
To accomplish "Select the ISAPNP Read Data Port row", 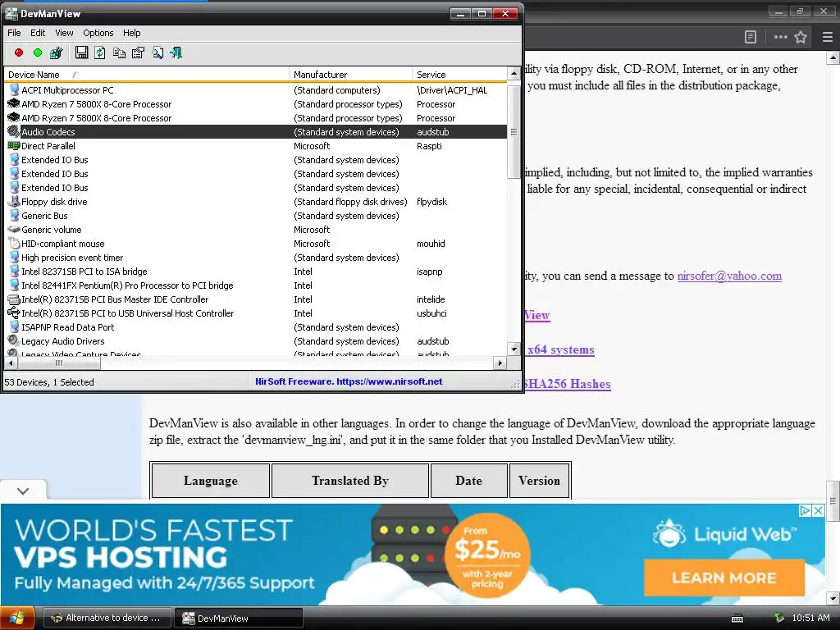I will tap(256, 326).
